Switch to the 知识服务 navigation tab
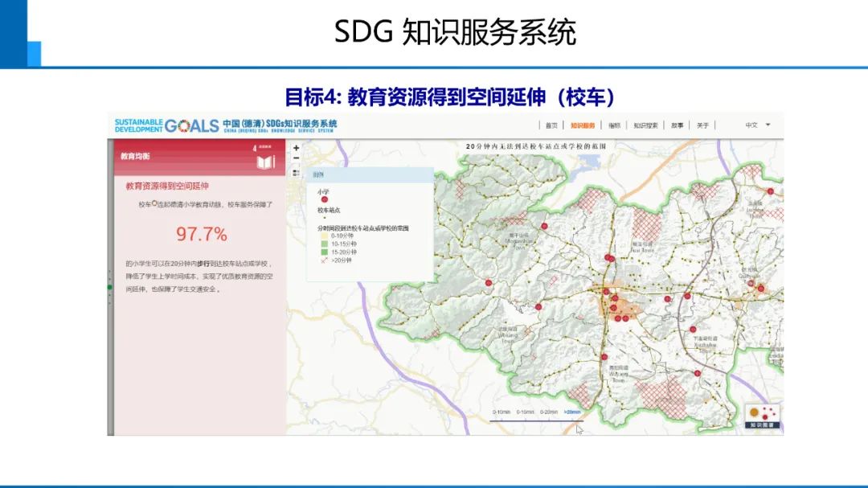868x488 pixels. pos(583,126)
